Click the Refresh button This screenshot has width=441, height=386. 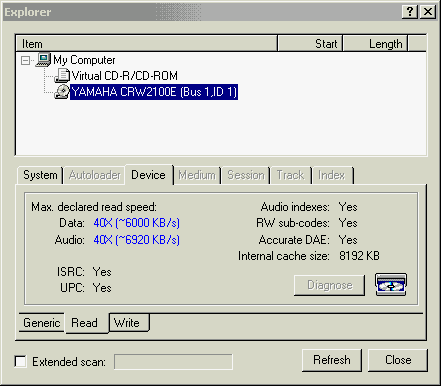(x=332, y=360)
